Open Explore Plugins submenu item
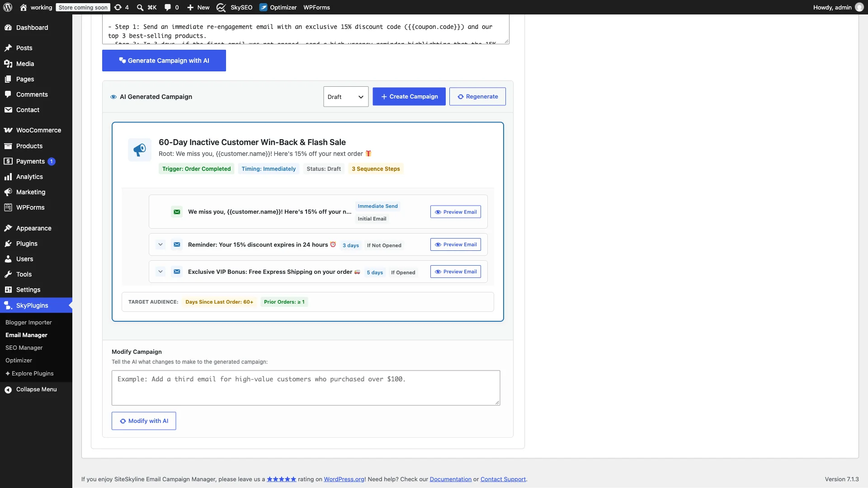 (29, 373)
